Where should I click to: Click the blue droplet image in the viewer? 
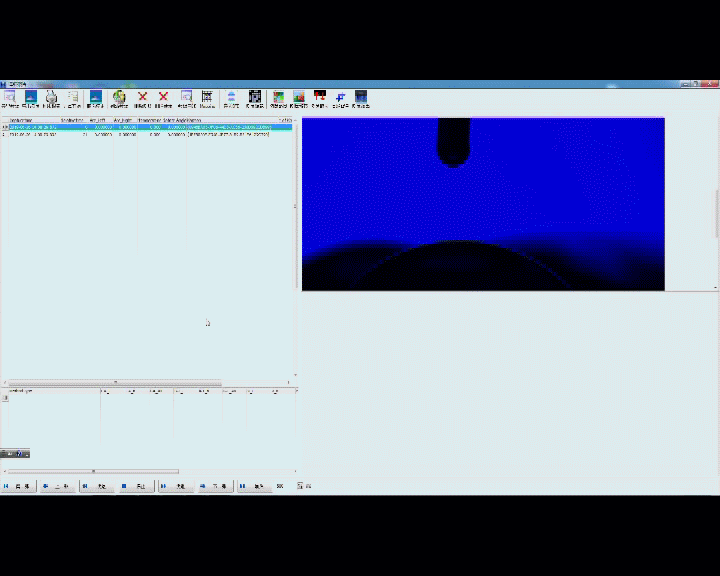483,204
